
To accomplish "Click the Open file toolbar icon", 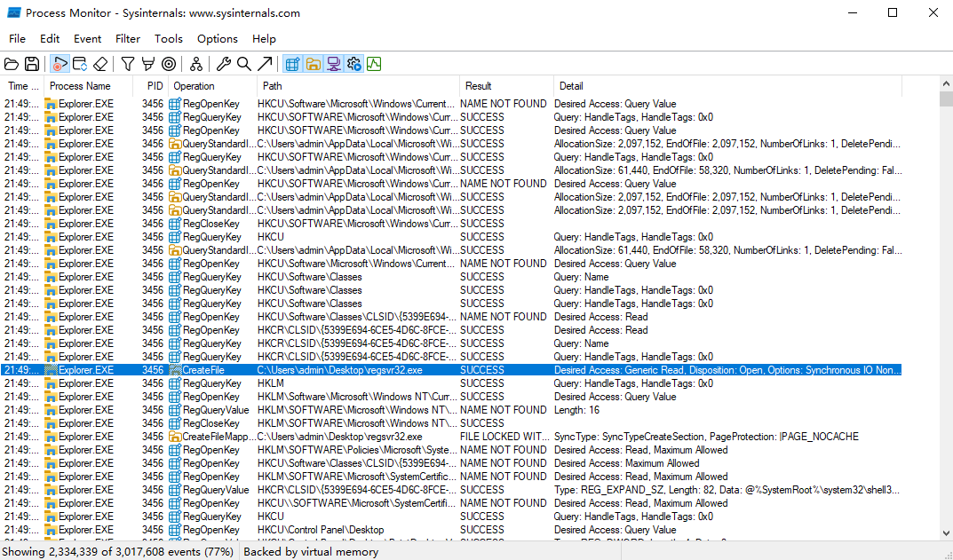I will click(12, 64).
